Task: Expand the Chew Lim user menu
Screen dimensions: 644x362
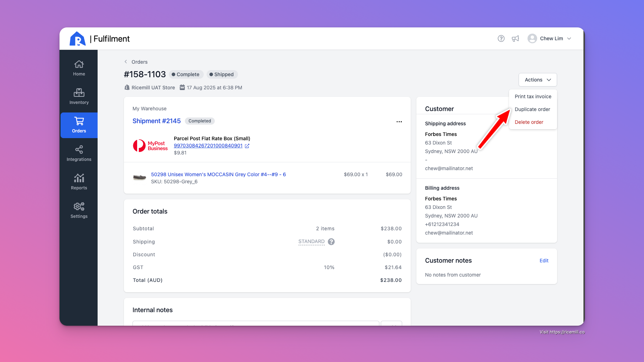Action: (550, 38)
